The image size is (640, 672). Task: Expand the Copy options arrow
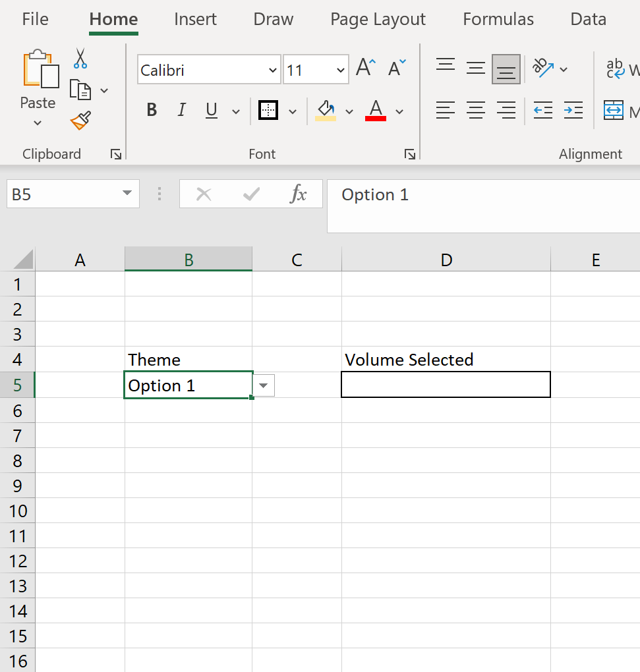tap(104, 90)
